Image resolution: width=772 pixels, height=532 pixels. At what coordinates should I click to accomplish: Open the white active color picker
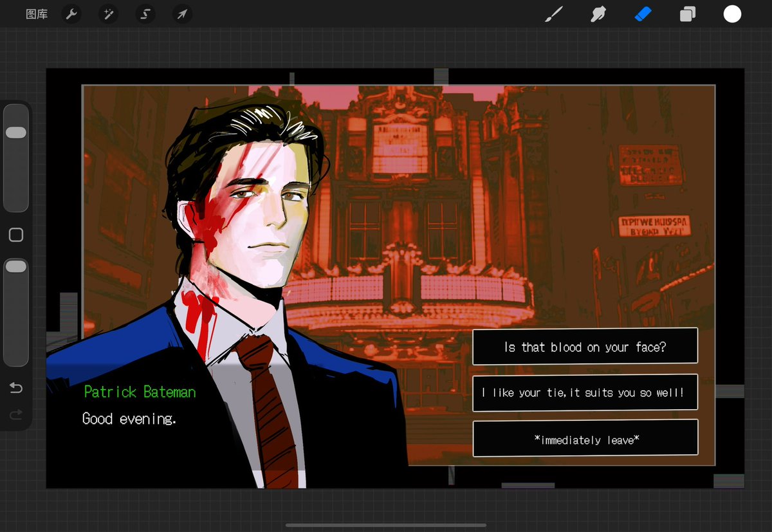point(732,14)
